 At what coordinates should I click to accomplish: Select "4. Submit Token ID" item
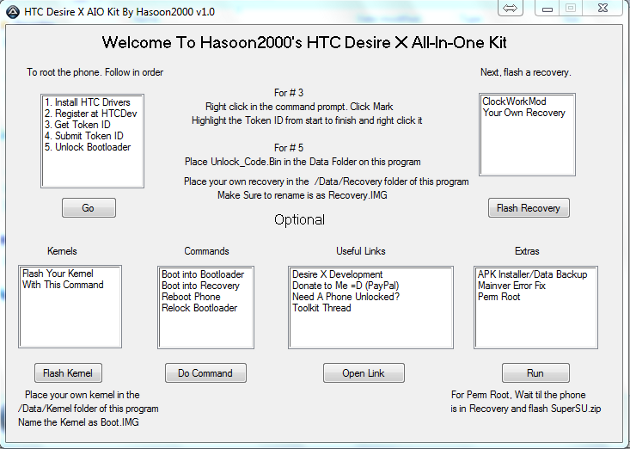click(84, 136)
